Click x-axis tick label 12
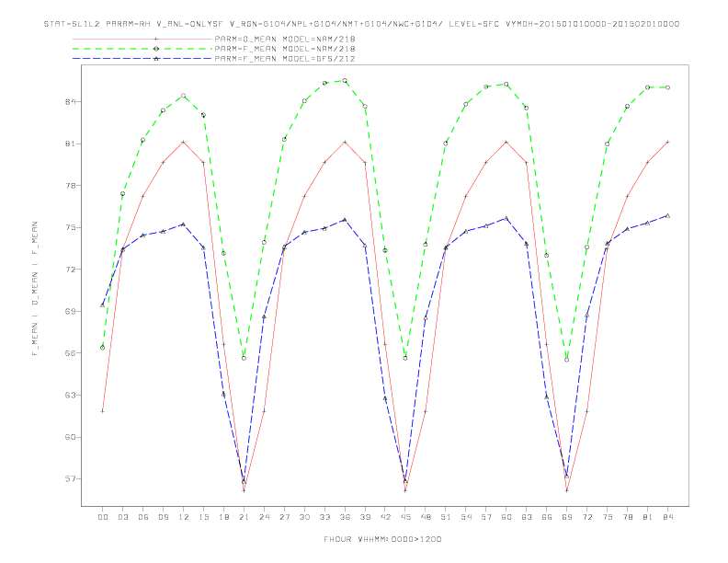Screen dimensions: 728x563 [184, 517]
